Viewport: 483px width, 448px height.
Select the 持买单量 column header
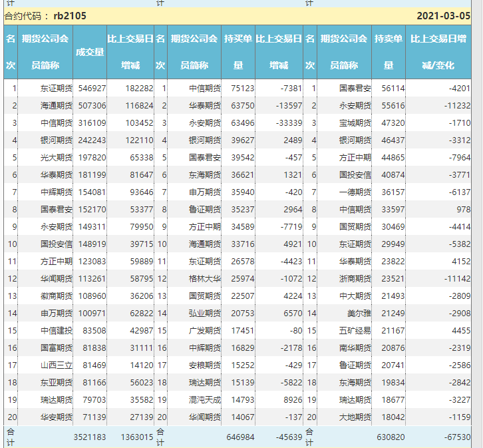(238, 52)
